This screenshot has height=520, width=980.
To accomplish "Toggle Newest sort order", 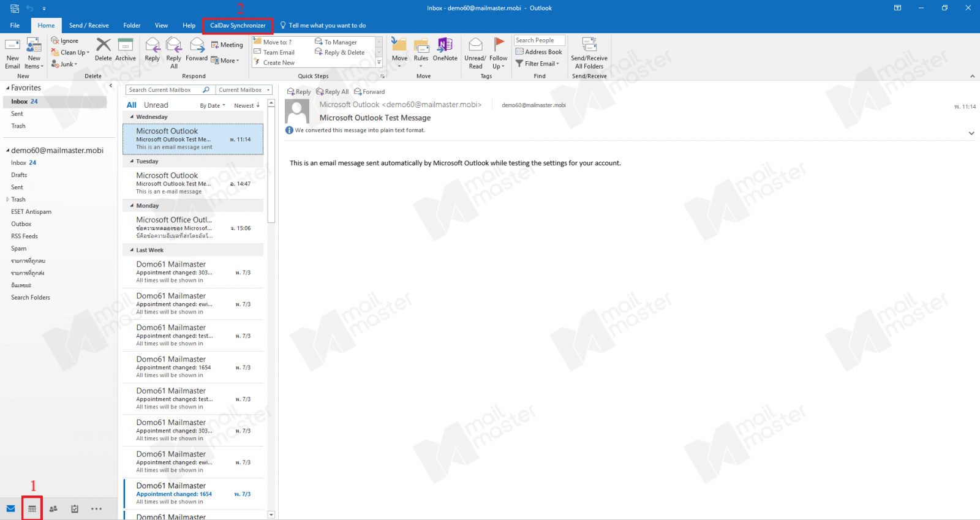I will pyautogui.click(x=247, y=105).
